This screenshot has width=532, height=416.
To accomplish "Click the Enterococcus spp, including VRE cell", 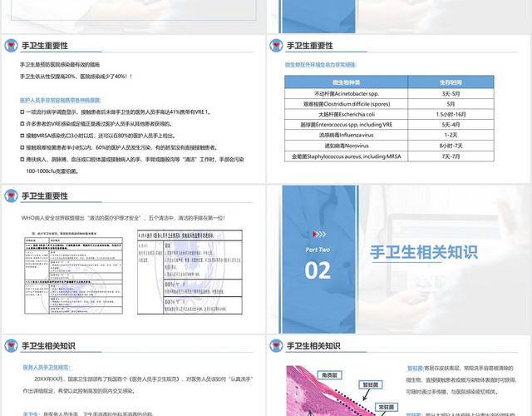I will click(346, 125).
